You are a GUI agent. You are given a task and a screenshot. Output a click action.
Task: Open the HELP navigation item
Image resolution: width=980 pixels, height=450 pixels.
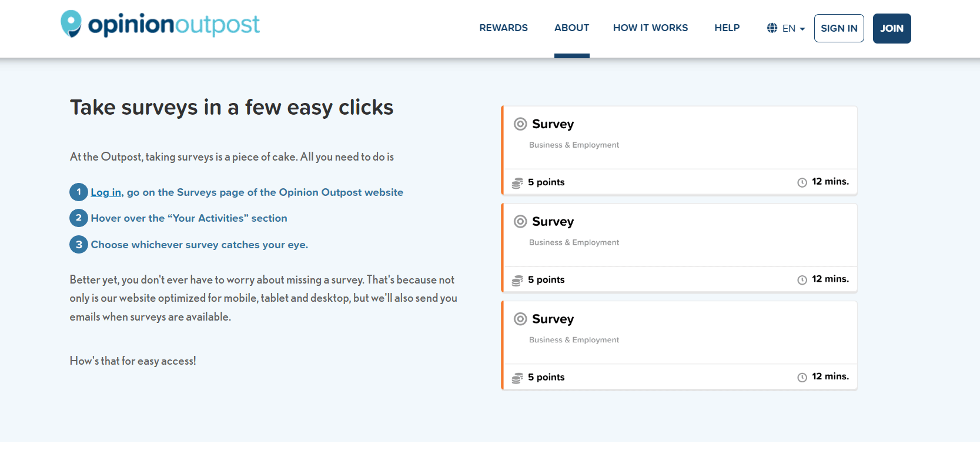pyautogui.click(x=727, y=28)
